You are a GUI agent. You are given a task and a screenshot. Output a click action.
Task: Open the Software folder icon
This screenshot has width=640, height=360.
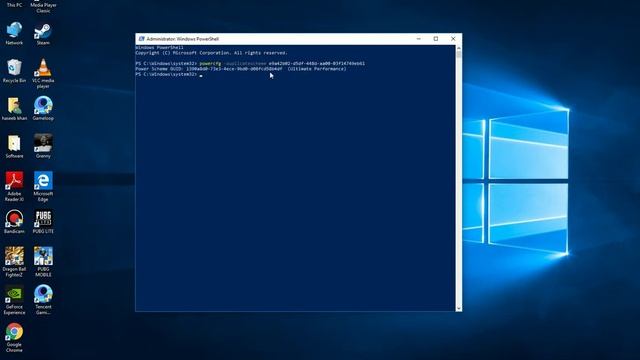coord(14,147)
